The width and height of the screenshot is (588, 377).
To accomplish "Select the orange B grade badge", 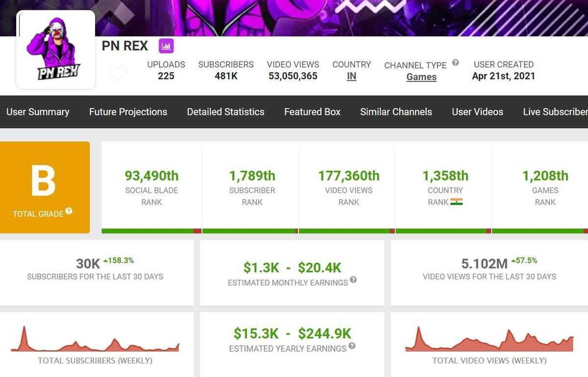I will point(45,186).
